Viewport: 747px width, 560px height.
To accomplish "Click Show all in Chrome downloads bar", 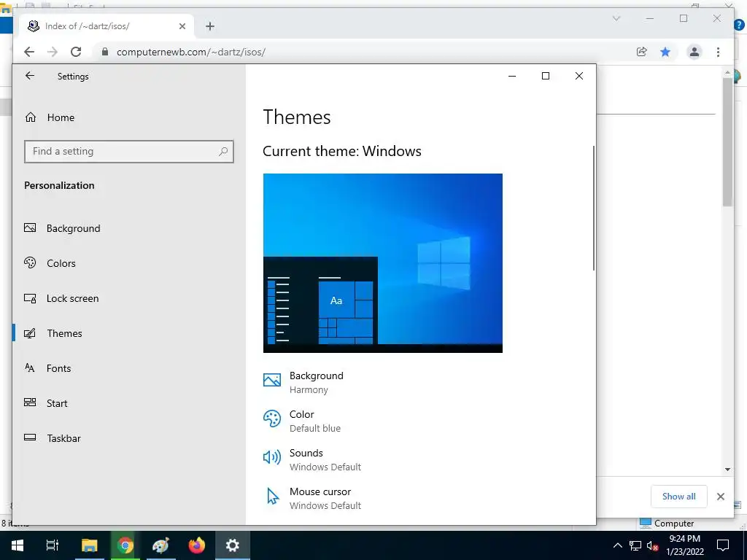I will coord(679,496).
